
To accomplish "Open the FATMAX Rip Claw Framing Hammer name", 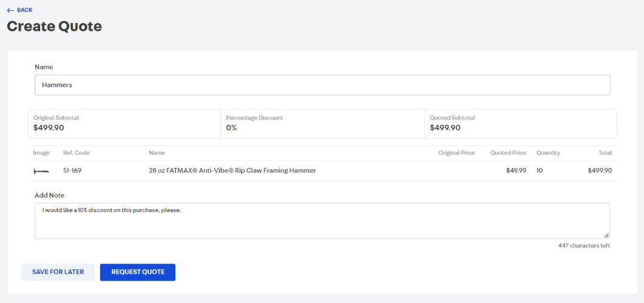I will point(232,171).
